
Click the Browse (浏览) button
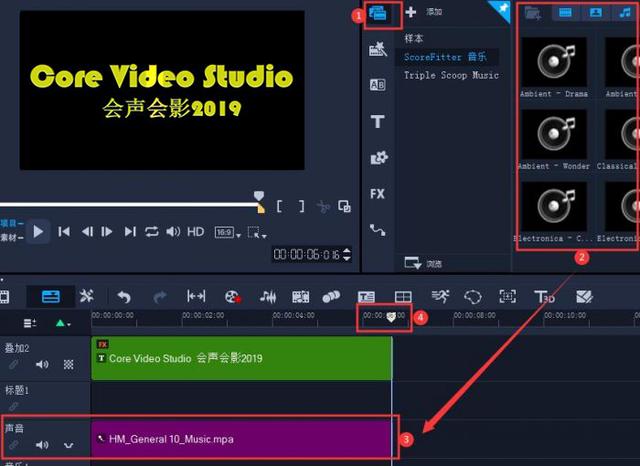[x=423, y=263]
